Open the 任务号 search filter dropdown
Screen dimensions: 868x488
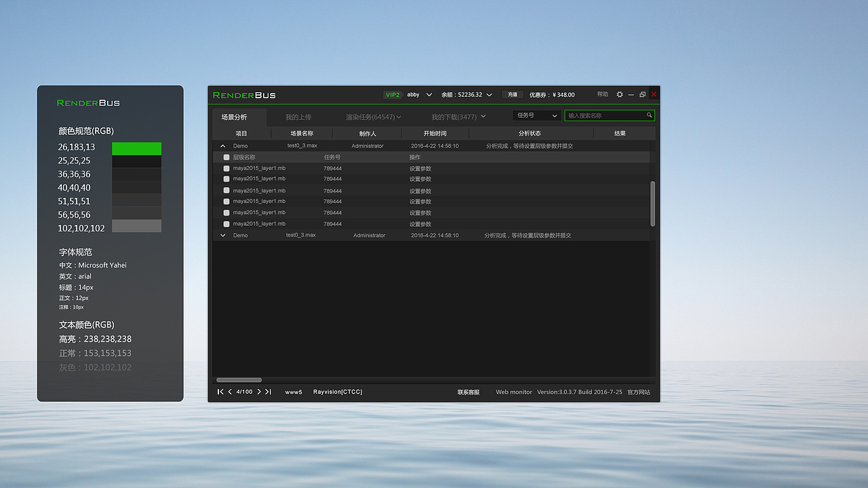click(x=536, y=115)
